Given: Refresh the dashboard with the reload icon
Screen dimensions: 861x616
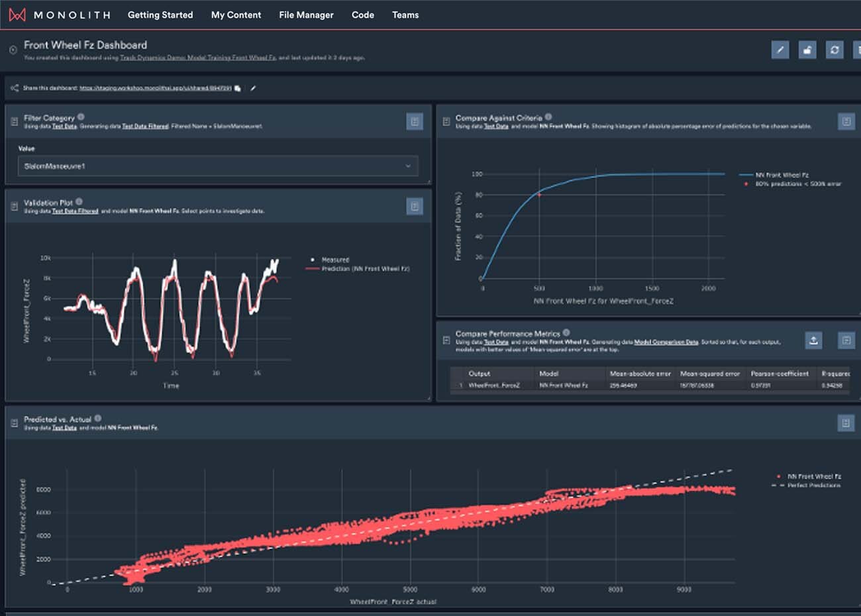Looking at the screenshot, I should click(835, 50).
